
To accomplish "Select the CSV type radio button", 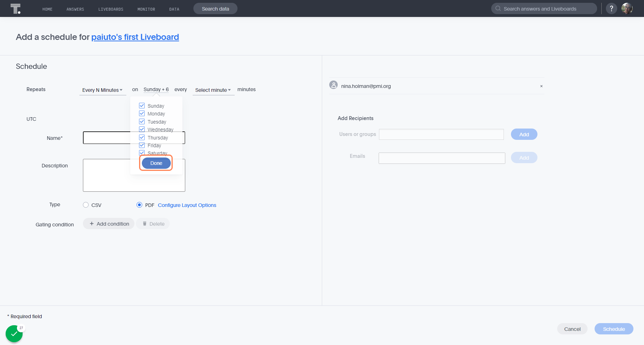I will pos(86,205).
